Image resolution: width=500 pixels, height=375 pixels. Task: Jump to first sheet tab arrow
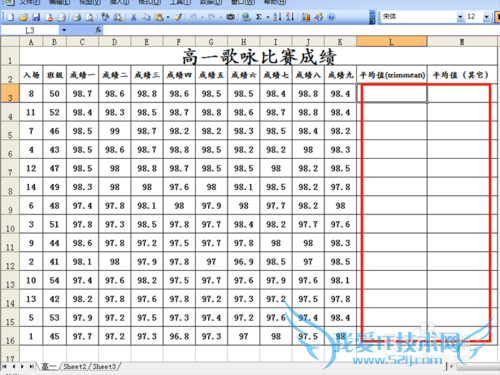tap(5, 367)
